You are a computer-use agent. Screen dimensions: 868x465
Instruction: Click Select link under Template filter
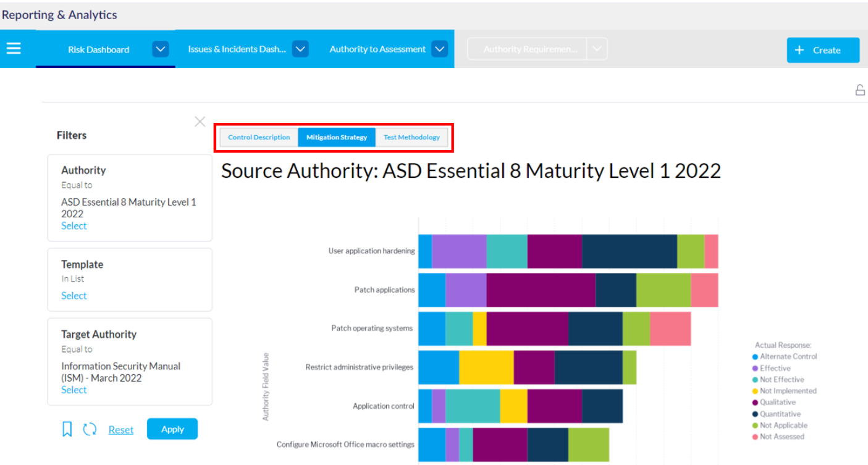click(74, 296)
